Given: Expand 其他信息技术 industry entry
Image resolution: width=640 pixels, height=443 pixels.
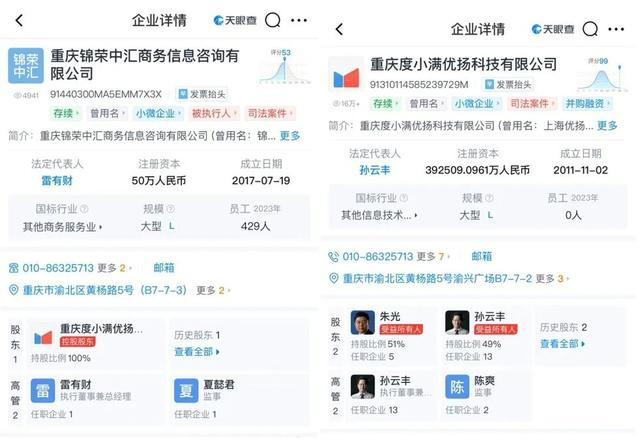Looking at the screenshot, I should click(380, 215).
